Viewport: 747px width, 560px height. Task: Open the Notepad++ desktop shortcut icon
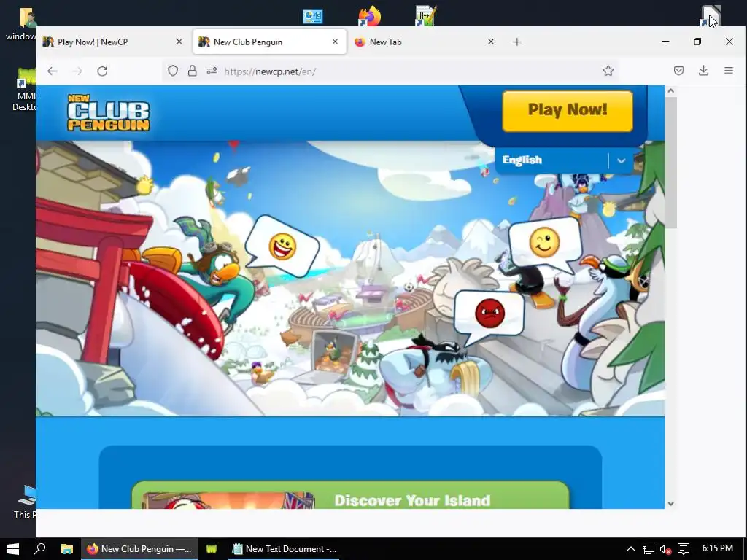425,16
